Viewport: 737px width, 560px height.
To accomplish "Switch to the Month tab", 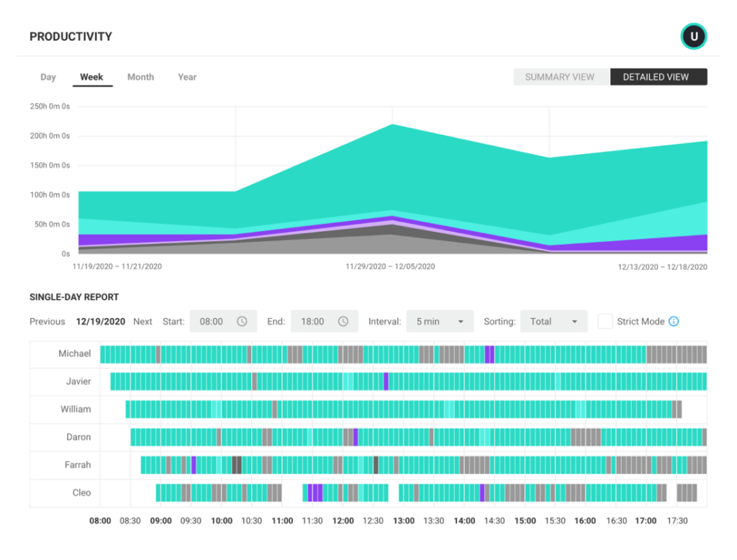I will (x=140, y=77).
